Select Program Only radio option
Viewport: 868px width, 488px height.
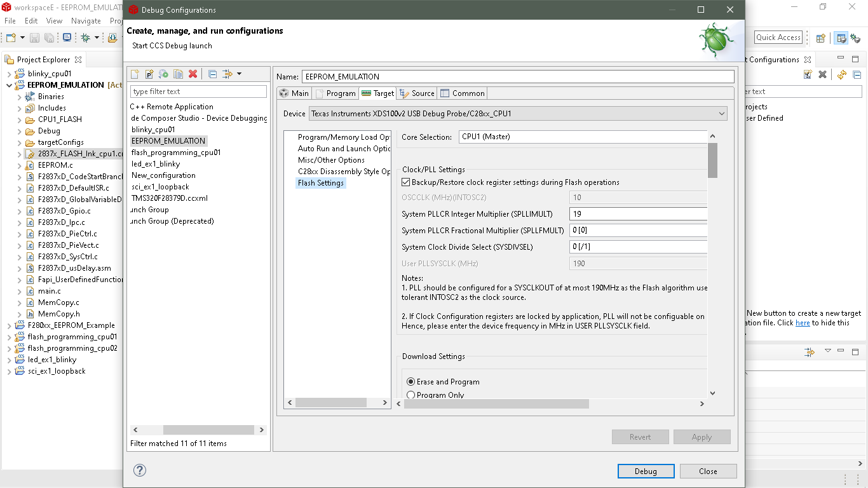[410, 395]
